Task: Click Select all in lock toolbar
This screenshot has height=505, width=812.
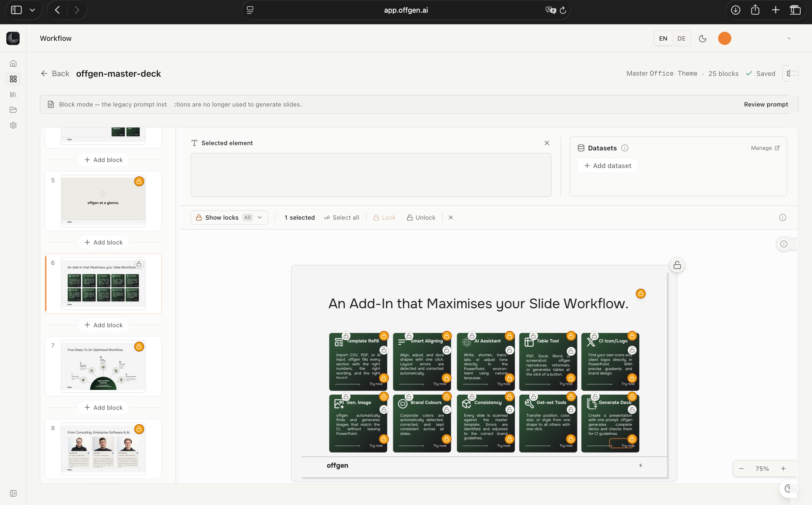Action: (x=341, y=217)
